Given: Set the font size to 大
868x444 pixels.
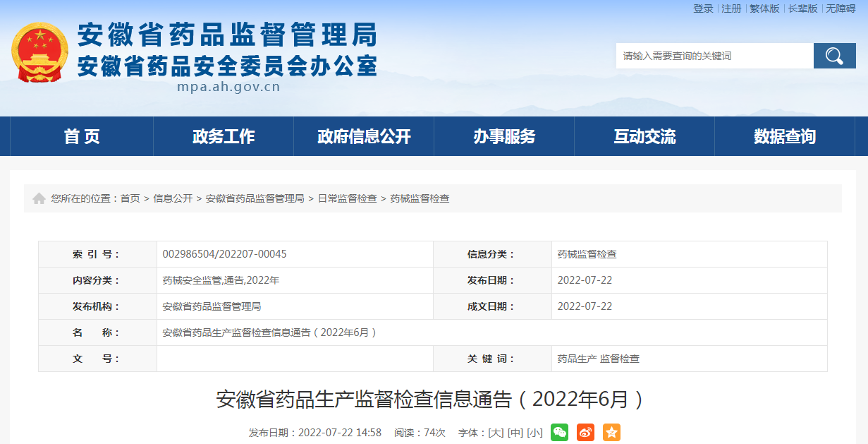Looking at the screenshot, I should [496, 433].
